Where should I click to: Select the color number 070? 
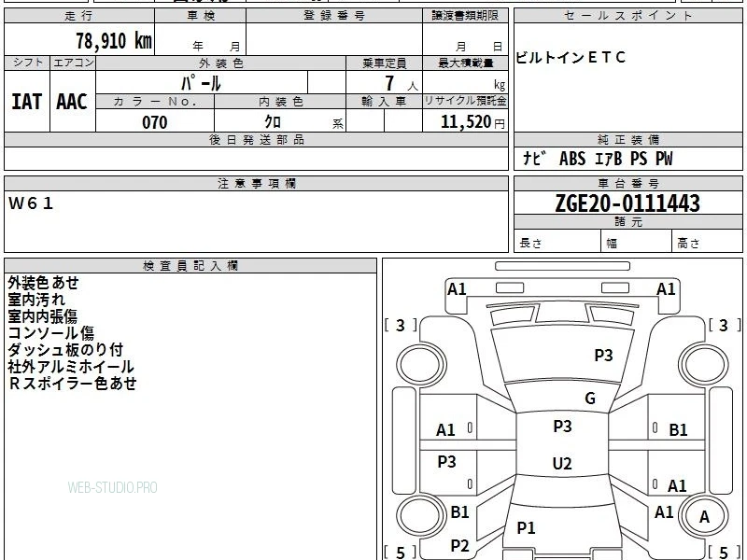pyautogui.click(x=155, y=122)
